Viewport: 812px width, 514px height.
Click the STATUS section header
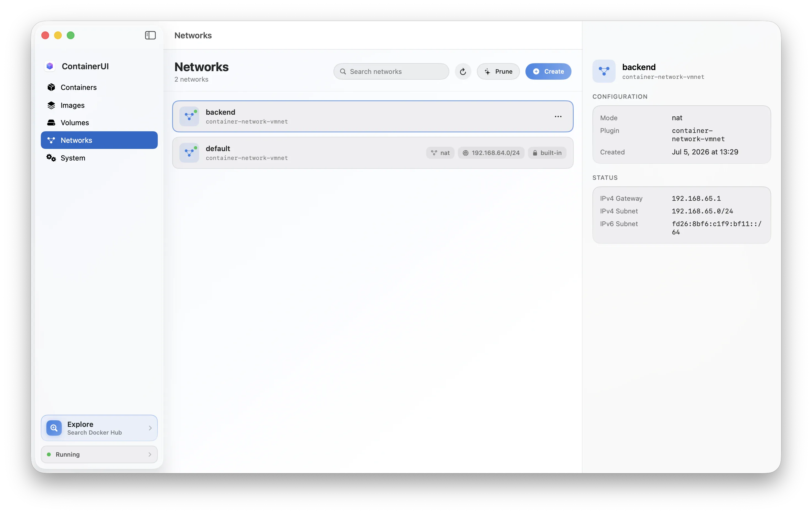tap(605, 178)
